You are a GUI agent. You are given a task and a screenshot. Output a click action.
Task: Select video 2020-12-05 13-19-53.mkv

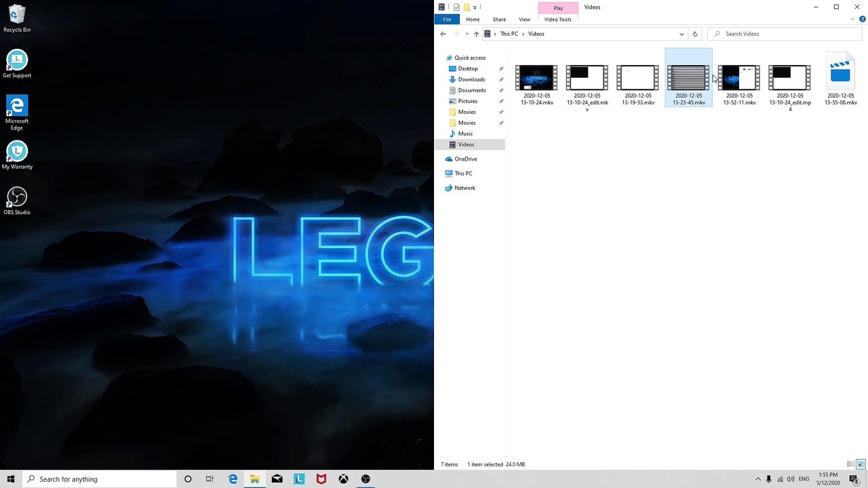[638, 85]
